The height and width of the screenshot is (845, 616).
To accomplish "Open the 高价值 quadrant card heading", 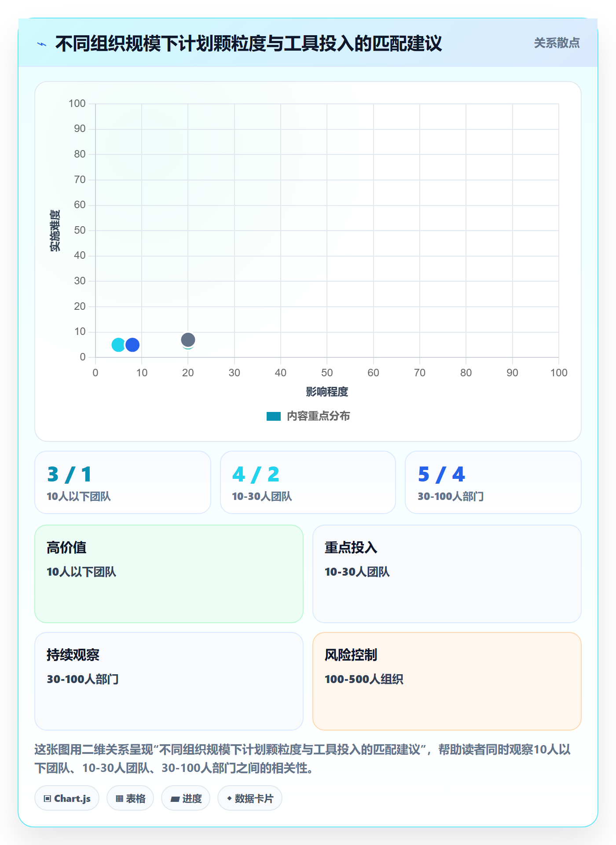I will (66, 547).
